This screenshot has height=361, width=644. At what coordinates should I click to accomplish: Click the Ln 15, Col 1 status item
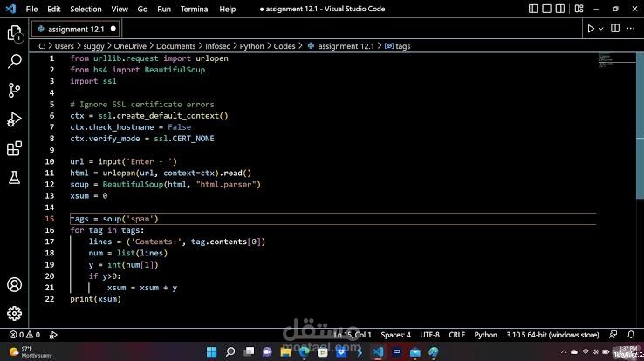pos(353,335)
